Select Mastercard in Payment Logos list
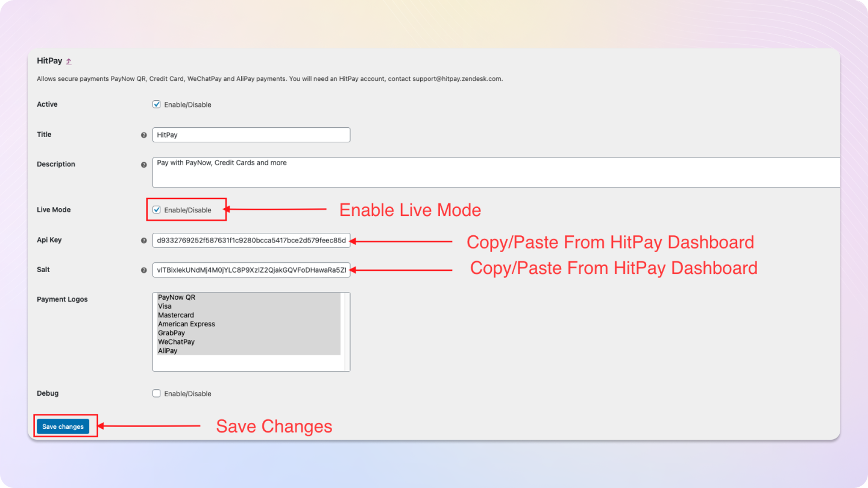Viewport: 868px width, 488px height. click(247, 315)
